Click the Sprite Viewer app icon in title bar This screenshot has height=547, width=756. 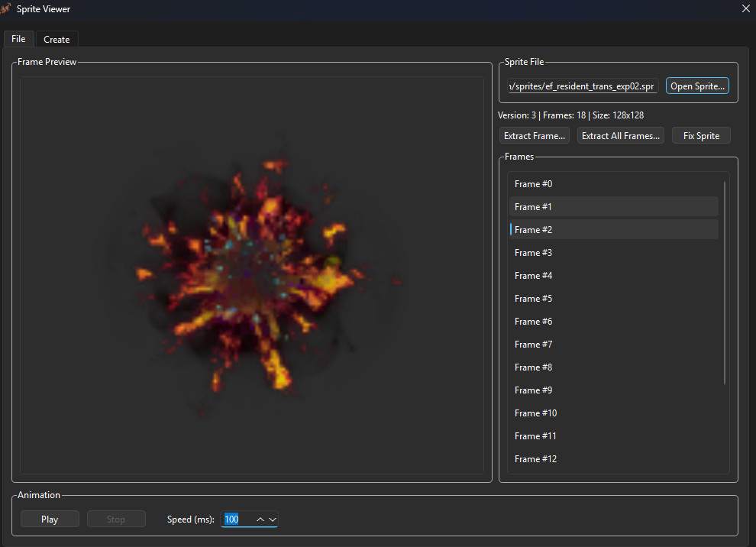6,8
